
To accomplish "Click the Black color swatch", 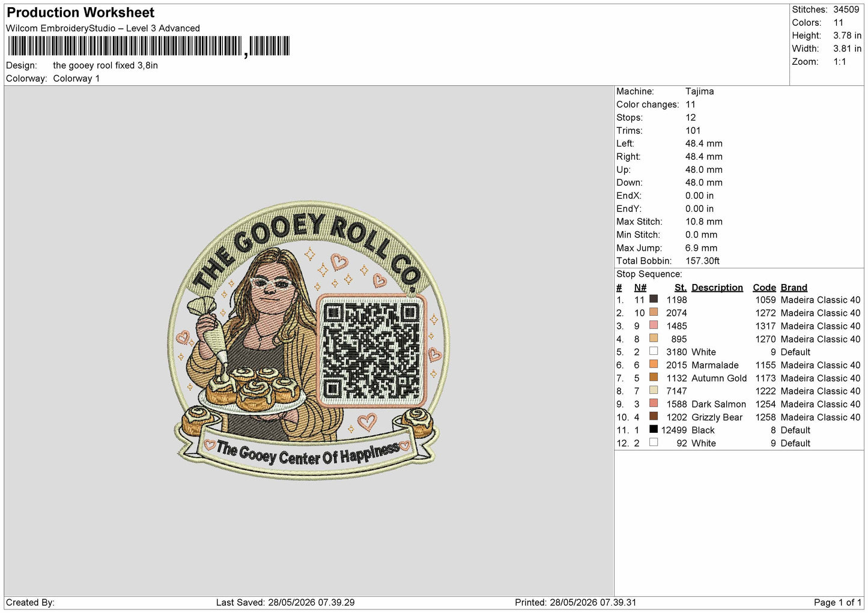I will [654, 429].
